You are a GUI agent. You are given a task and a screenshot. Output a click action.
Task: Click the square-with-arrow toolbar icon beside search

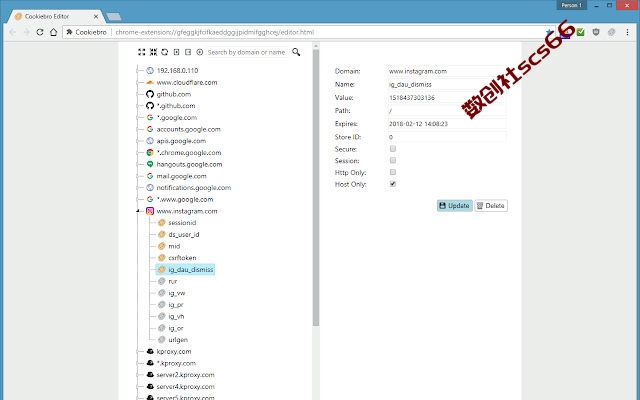188,52
